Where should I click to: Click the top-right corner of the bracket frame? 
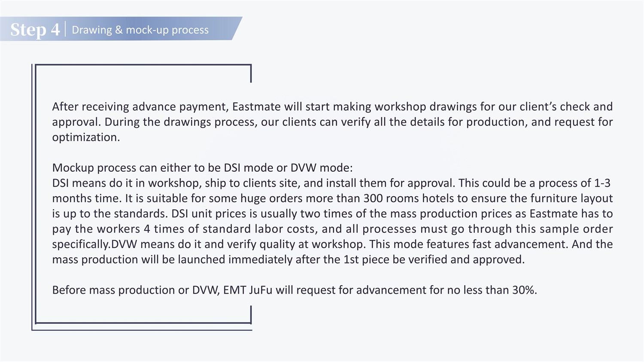point(251,66)
